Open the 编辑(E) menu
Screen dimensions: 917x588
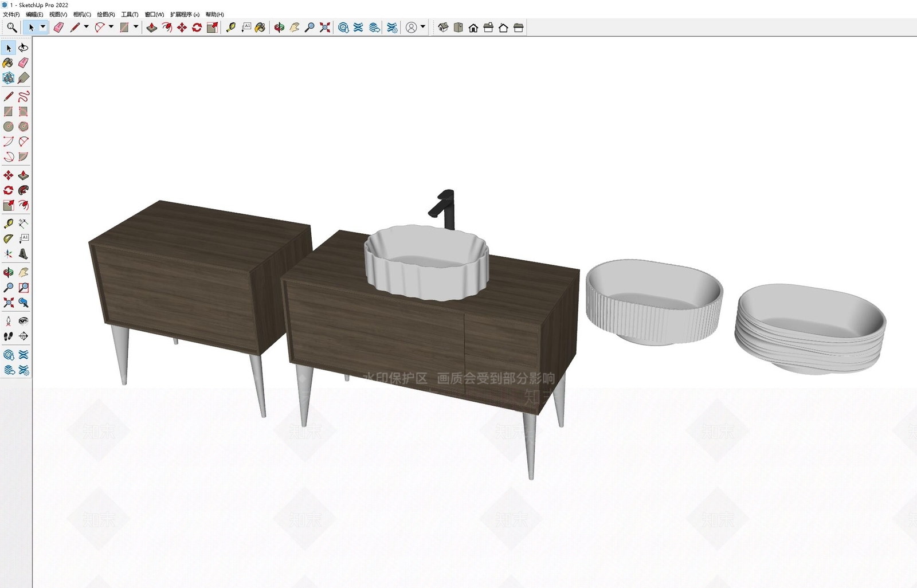[x=34, y=14]
